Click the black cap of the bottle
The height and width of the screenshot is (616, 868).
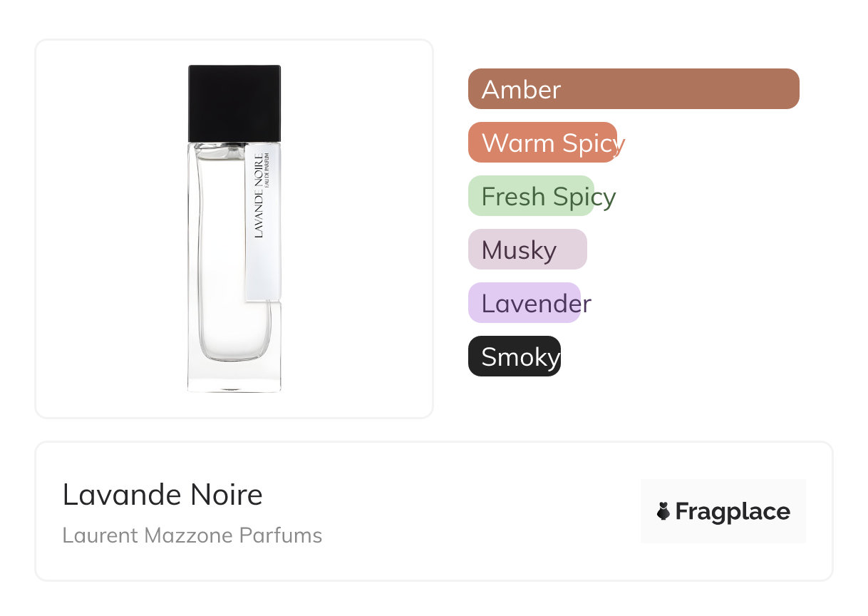click(234, 103)
